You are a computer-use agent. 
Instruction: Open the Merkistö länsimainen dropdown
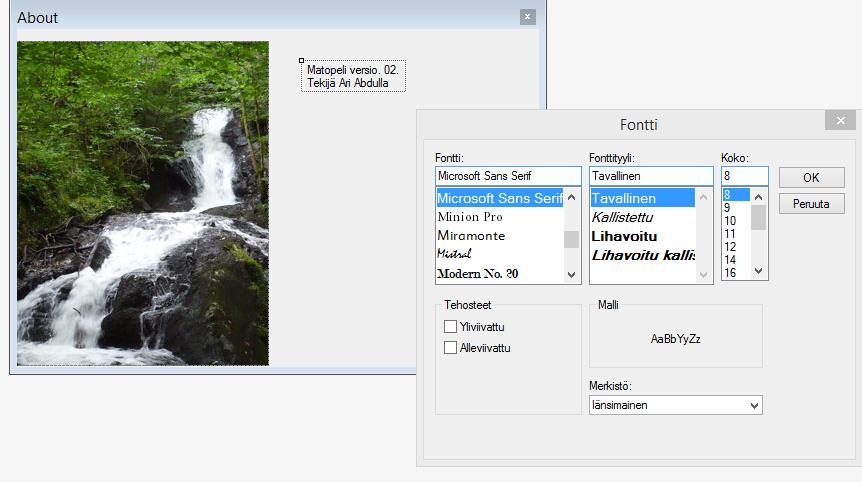[x=676, y=405]
